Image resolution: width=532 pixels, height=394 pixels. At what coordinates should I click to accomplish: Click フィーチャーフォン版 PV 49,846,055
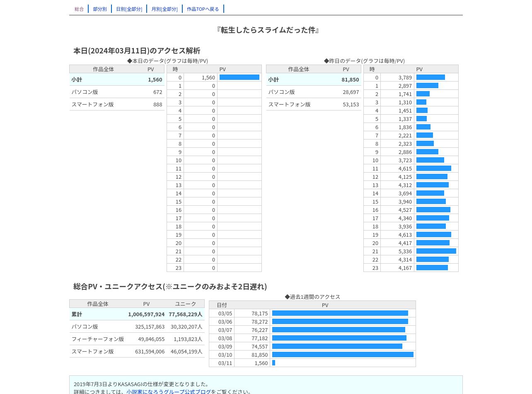pyautogui.click(x=151, y=339)
